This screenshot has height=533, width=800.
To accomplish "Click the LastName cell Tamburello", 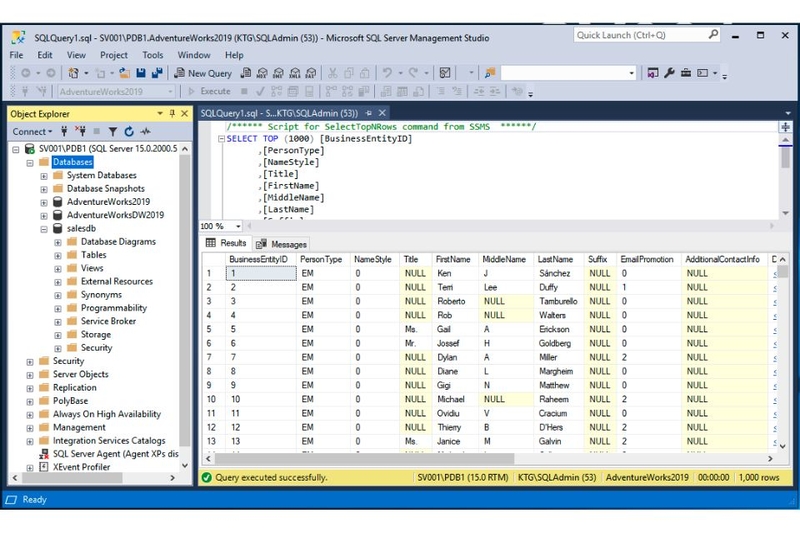I will [558, 301].
